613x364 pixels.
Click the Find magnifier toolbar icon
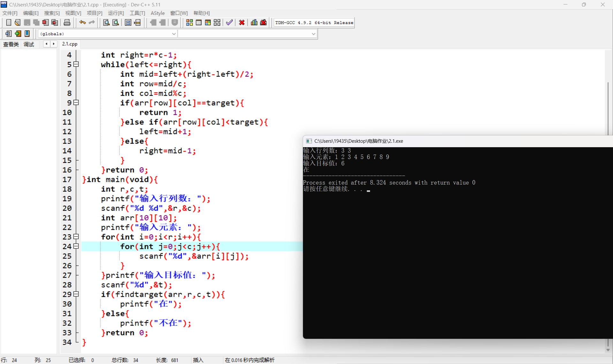[x=106, y=23]
